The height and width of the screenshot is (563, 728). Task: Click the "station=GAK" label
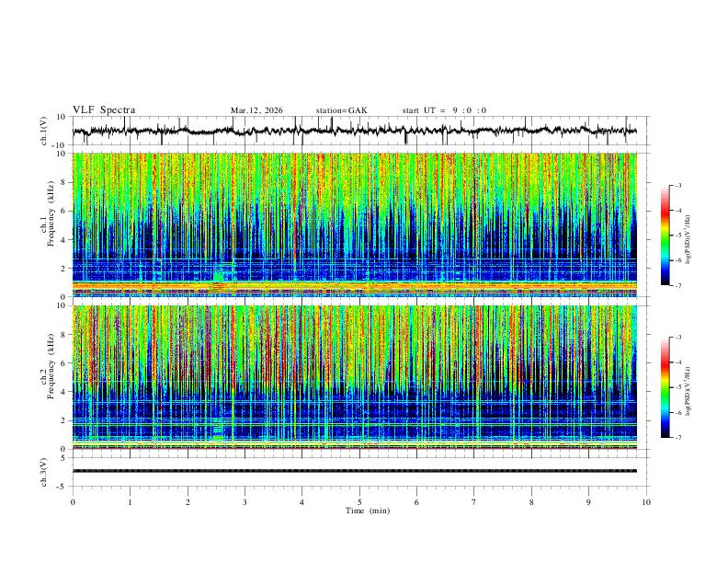click(342, 110)
